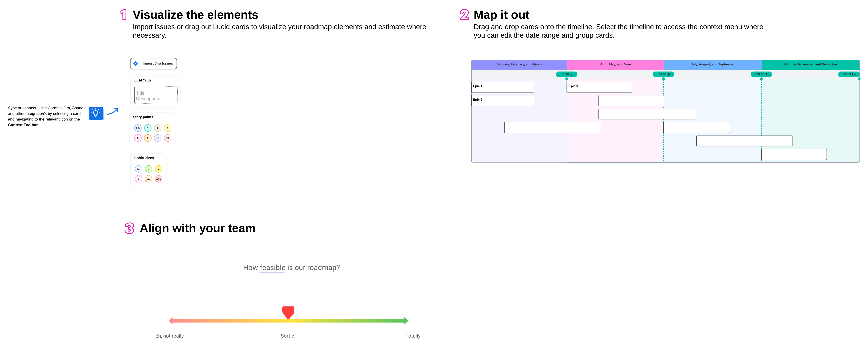868x349 pixels.
Task: Select the 0.5 story point circle
Action: [138, 128]
